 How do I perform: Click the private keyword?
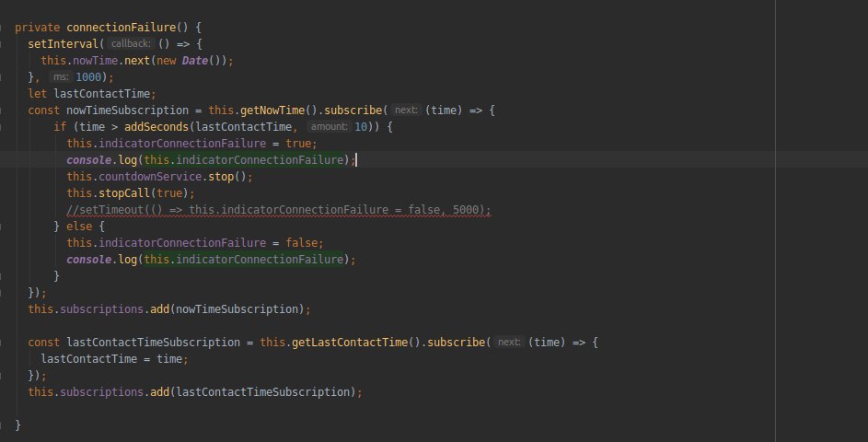[37, 27]
